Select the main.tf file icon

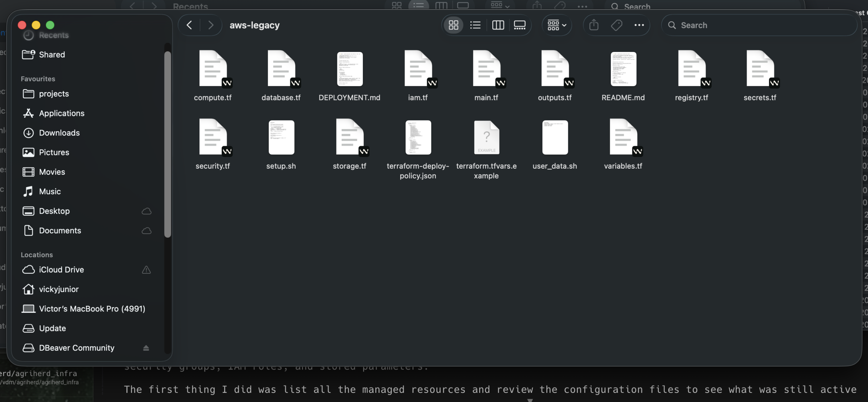[487, 69]
